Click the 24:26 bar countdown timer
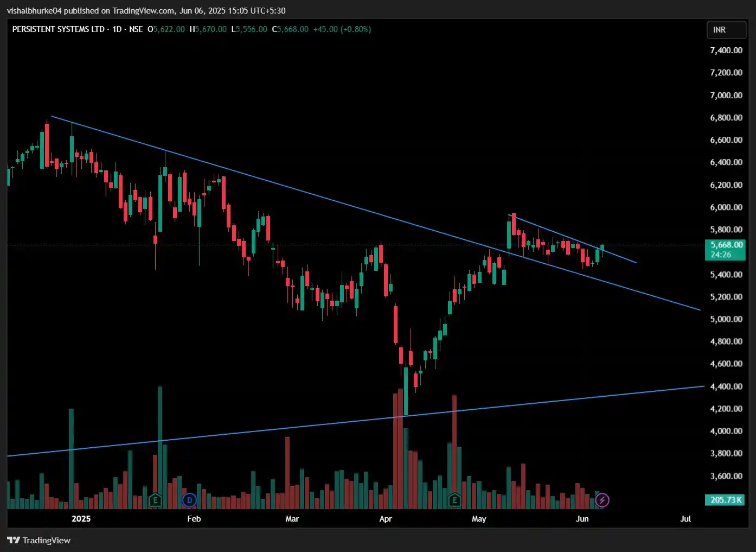The image size is (756, 552). 721,255
